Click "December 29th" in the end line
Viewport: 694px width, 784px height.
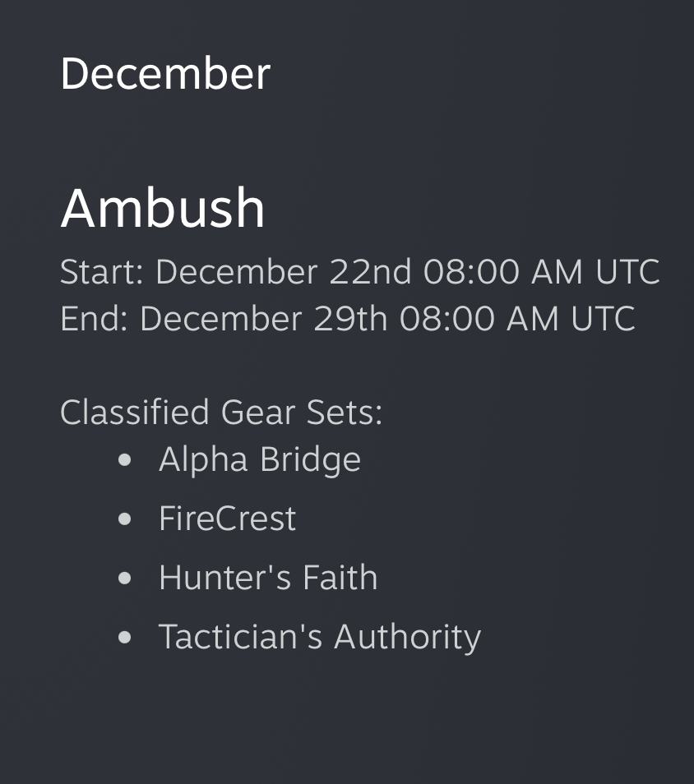pos(263,319)
